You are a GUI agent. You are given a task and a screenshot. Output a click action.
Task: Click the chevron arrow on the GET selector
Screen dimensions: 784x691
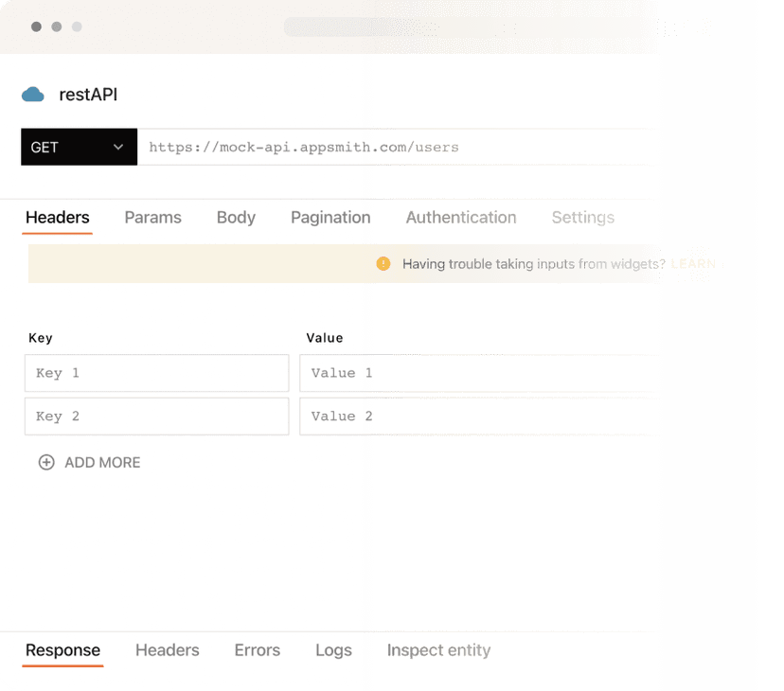[x=119, y=147]
